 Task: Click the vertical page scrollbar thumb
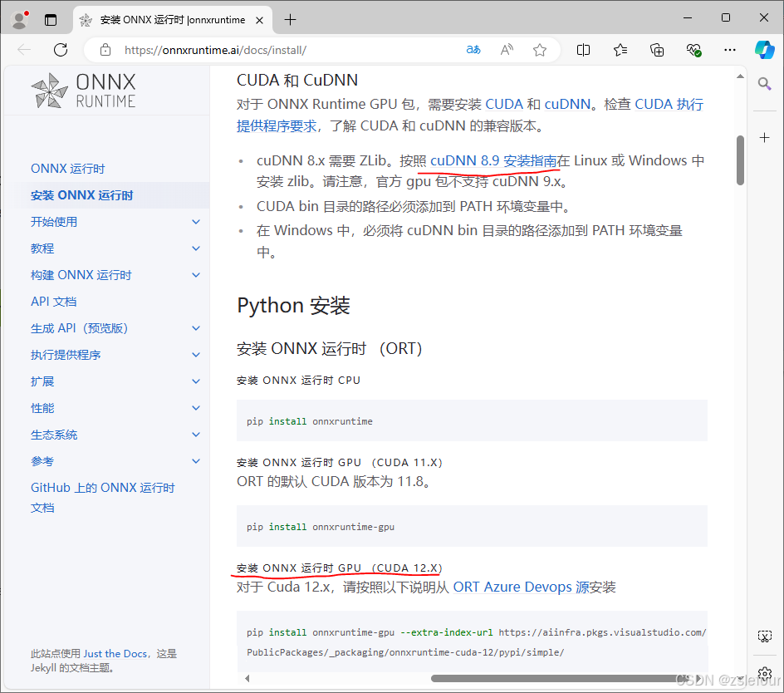point(740,160)
